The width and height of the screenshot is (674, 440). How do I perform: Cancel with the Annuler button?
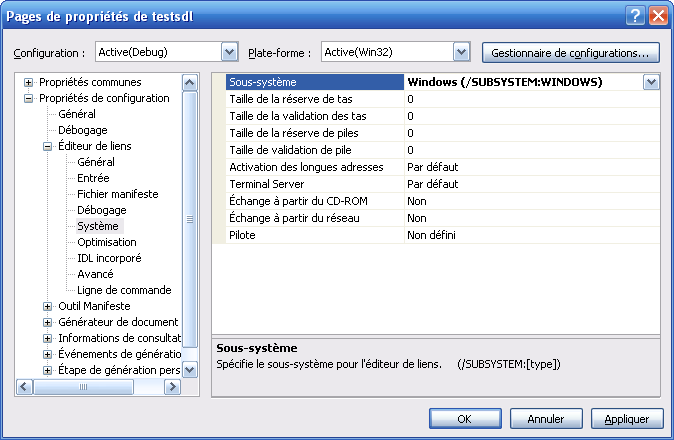(546, 419)
